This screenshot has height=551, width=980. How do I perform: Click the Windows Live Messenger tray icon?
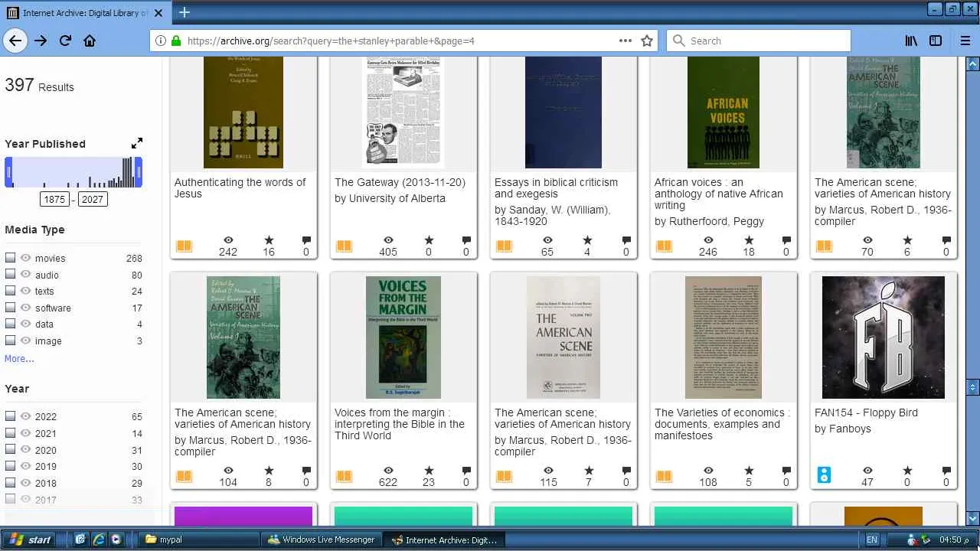(913, 540)
